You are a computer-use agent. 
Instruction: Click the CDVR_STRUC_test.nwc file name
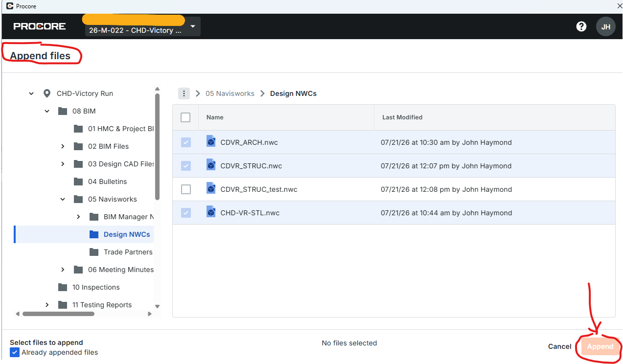point(259,189)
